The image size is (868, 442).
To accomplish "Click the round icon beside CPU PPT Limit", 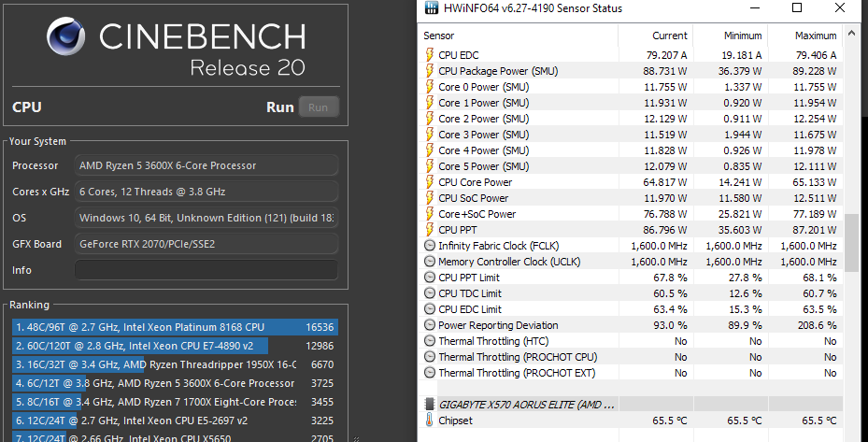I will click(430, 278).
